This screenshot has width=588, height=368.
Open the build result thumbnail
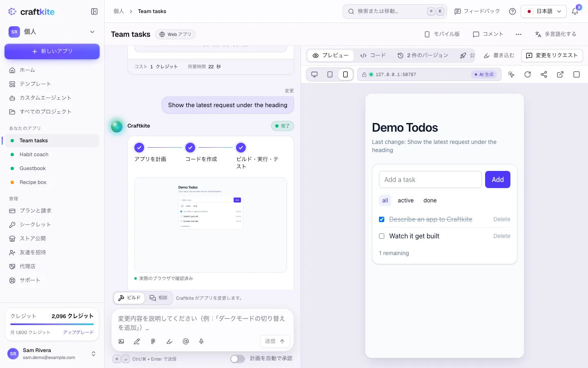click(x=211, y=225)
